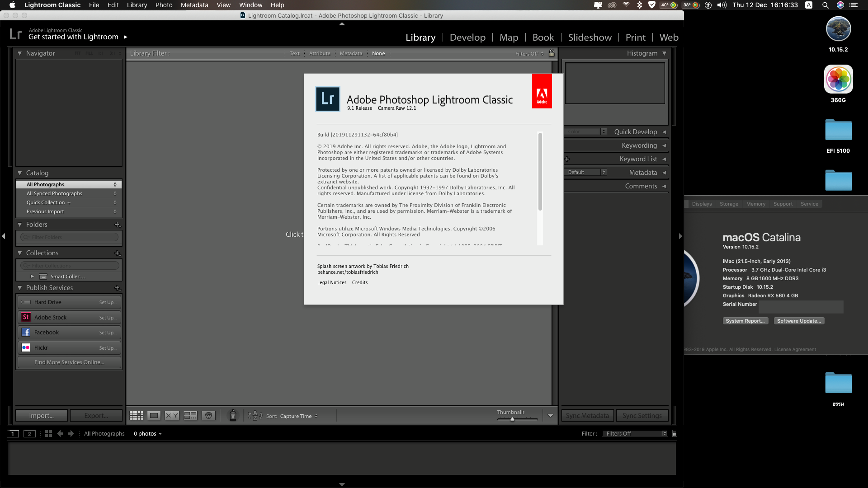Viewport: 868px width, 488px height.
Task: Switch to Loupe view in toolbar
Action: coord(154,416)
